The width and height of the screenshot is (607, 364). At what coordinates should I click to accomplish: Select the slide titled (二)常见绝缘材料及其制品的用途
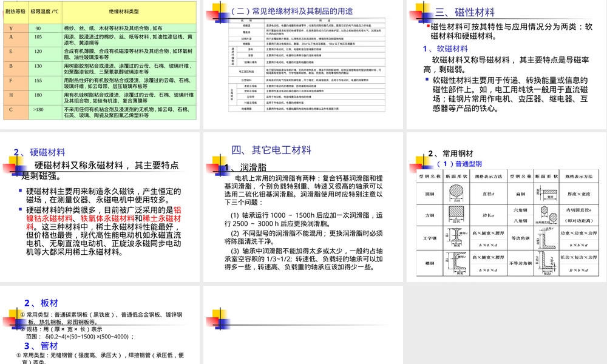pos(303,64)
